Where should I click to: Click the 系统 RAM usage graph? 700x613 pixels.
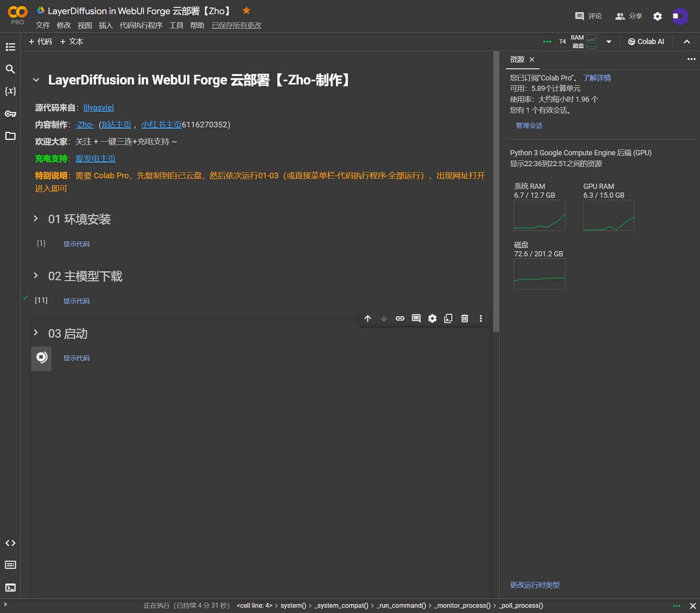click(540, 215)
